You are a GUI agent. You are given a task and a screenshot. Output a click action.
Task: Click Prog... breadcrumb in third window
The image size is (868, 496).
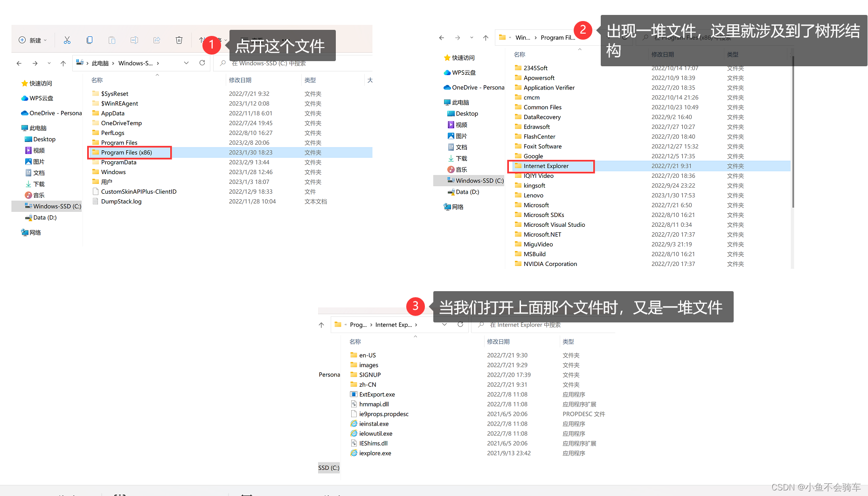[x=358, y=325]
